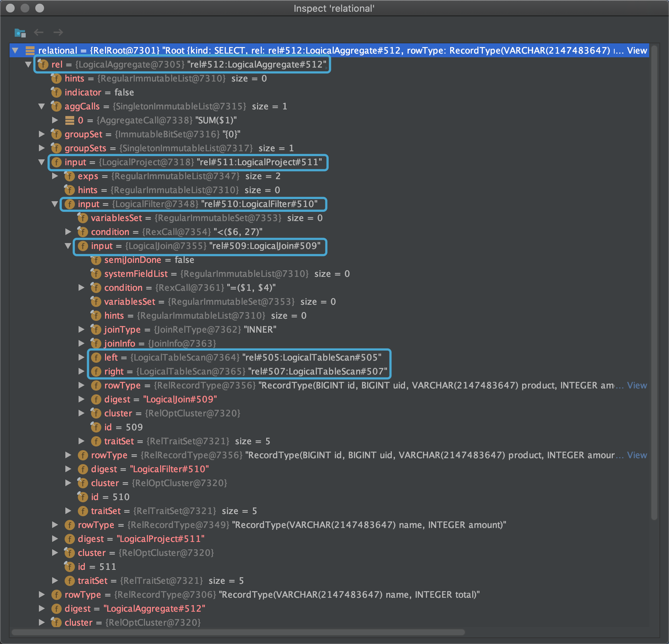Click the tree view mode toolbar icon
Viewport: 669px width, 644px height.
click(20, 33)
